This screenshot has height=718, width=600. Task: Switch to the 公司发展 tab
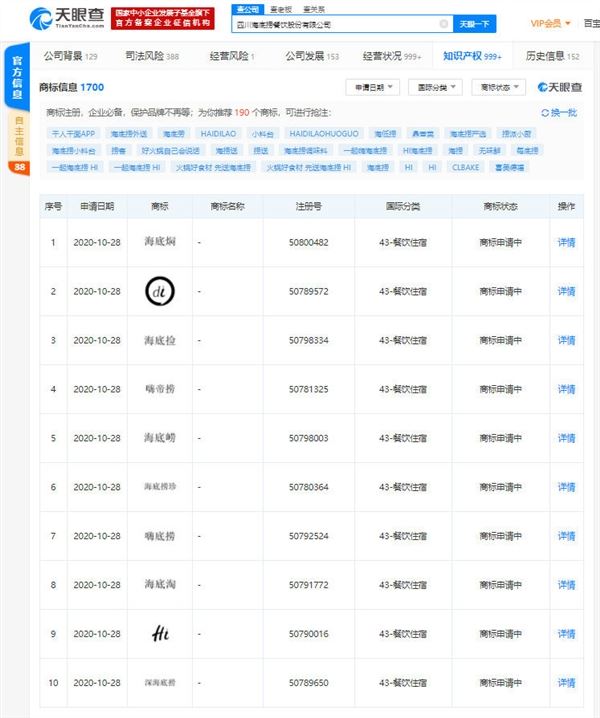point(311,57)
